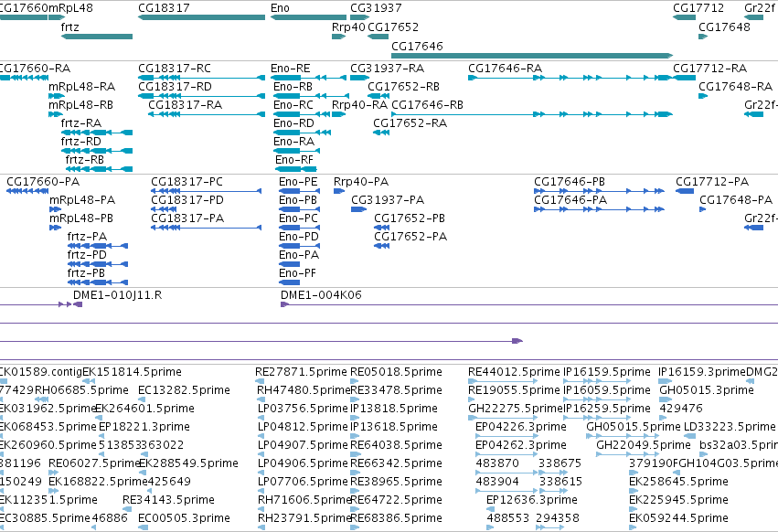Open protein CG17648-PA
The height and width of the screenshot is (532, 778).
(736, 200)
